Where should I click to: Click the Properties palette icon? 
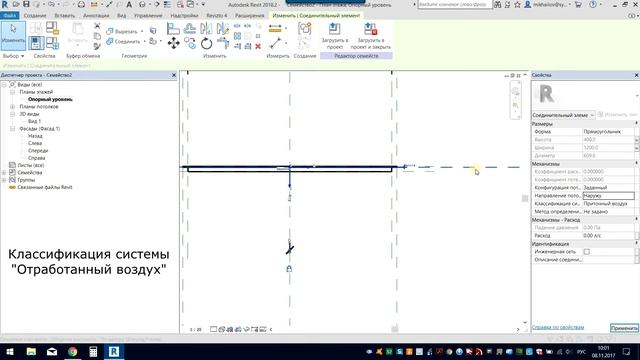click(x=36, y=43)
